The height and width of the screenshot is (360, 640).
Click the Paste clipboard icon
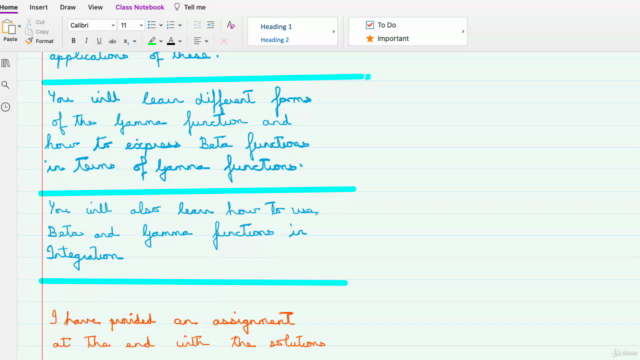pos(9,27)
